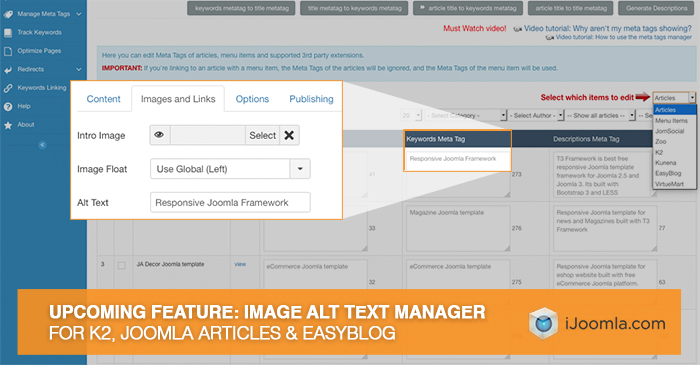700x365 pixels.
Task: Collapse the sidebar with the round arrow icon
Action: (42, 145)
